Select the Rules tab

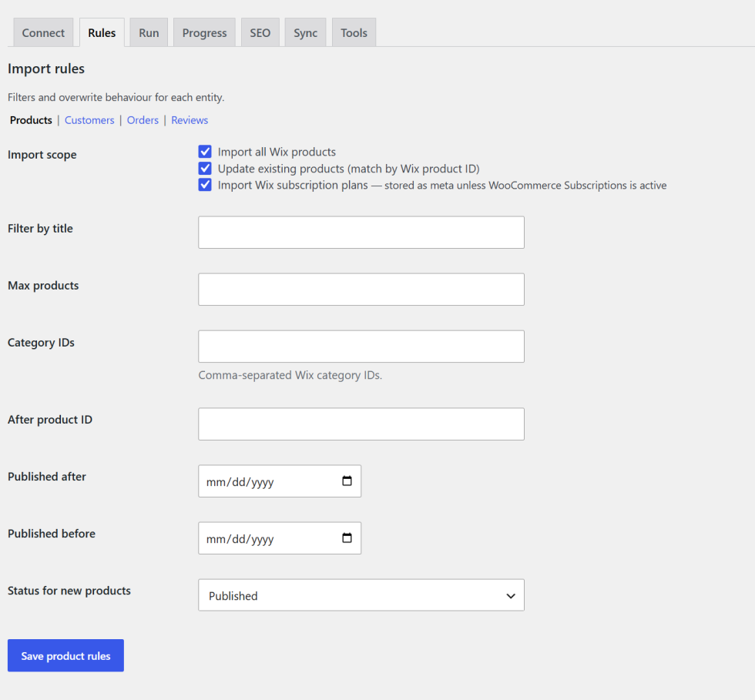coord(102,33)
